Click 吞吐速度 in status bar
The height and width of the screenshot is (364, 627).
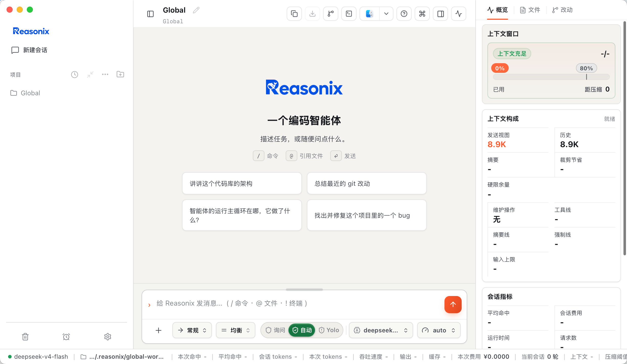click(373, 357)
